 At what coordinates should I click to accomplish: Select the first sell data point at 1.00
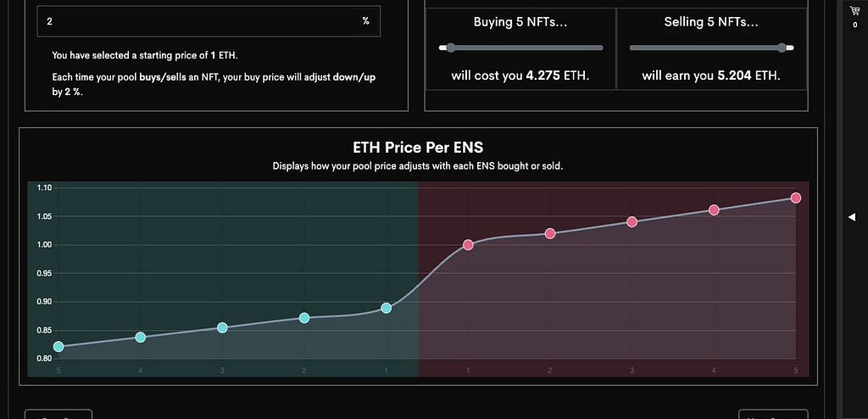468,244
